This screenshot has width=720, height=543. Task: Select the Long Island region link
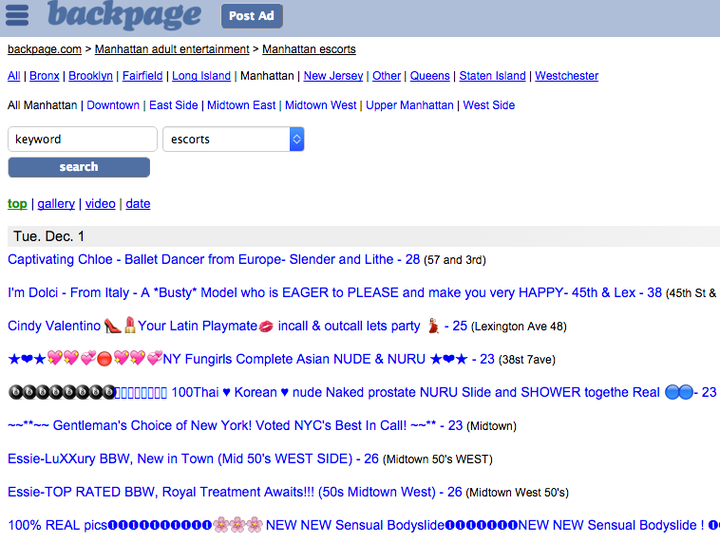[x=201, y=76]
